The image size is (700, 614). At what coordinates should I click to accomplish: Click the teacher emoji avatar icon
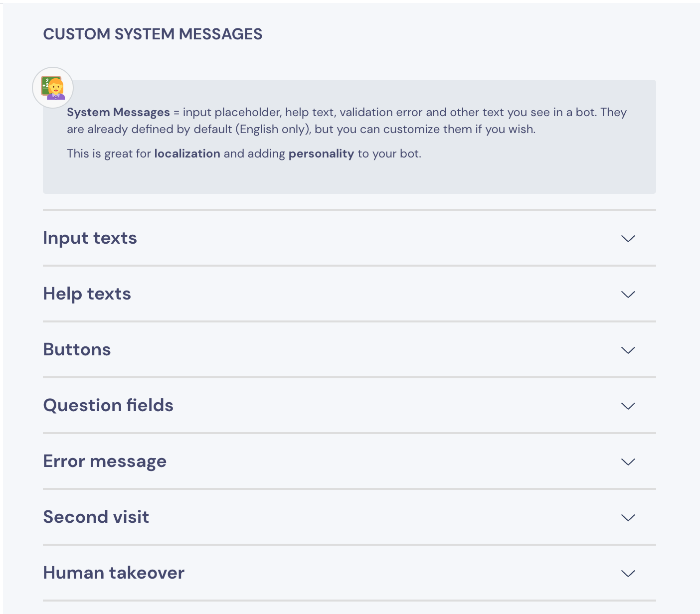[x=53, y=88]
